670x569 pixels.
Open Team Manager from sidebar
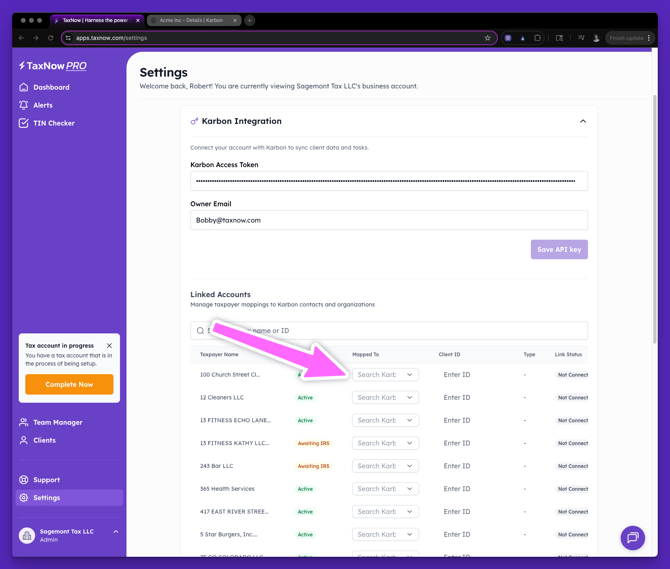pos(50,422)
